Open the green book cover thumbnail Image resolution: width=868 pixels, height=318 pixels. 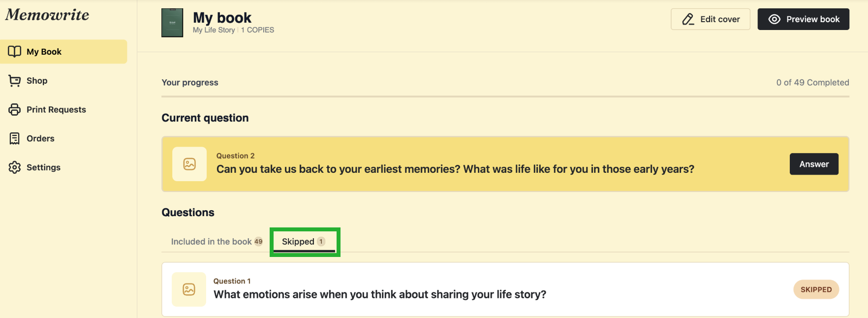click(x=172, y=23)
